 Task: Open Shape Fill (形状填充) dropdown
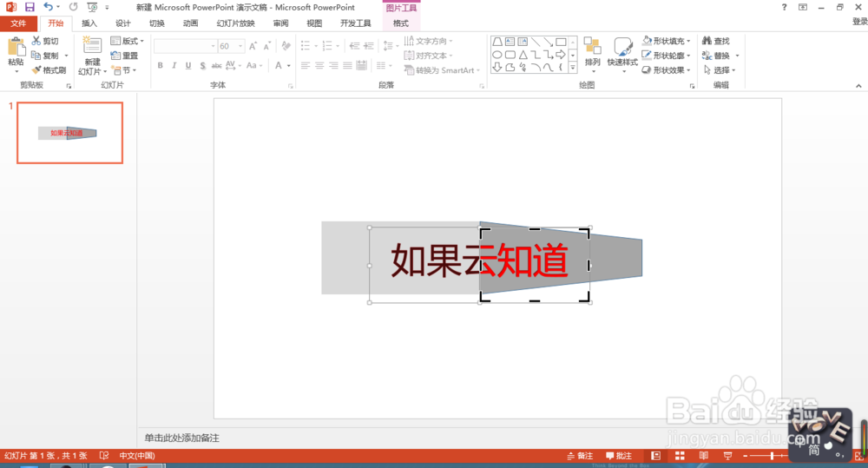667,41
